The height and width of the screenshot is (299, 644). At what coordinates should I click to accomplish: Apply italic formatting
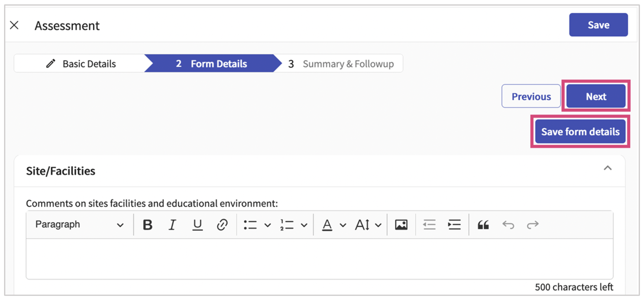click(172, 225)
